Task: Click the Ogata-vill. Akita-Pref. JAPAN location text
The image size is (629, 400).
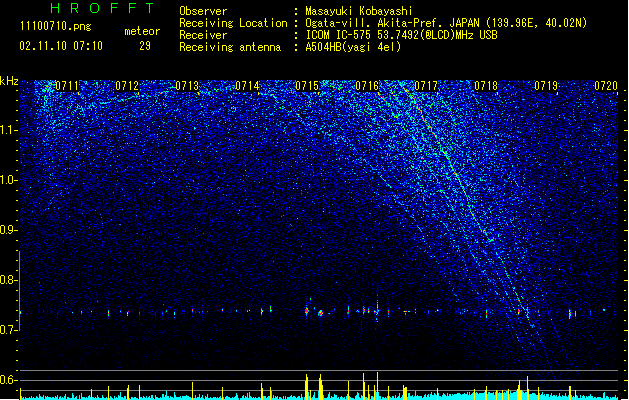Action: pyautogui.click(x=446, y=23)
